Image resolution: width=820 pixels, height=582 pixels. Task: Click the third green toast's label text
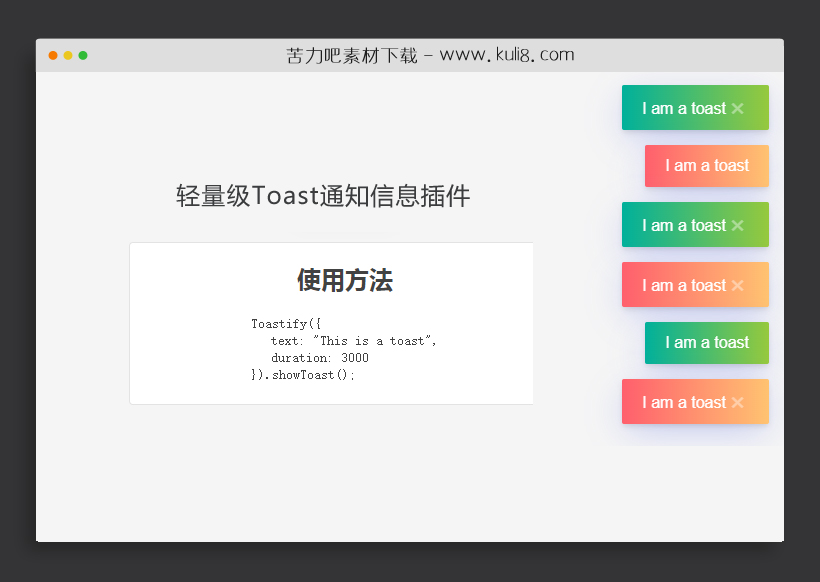tap(688, 225)
